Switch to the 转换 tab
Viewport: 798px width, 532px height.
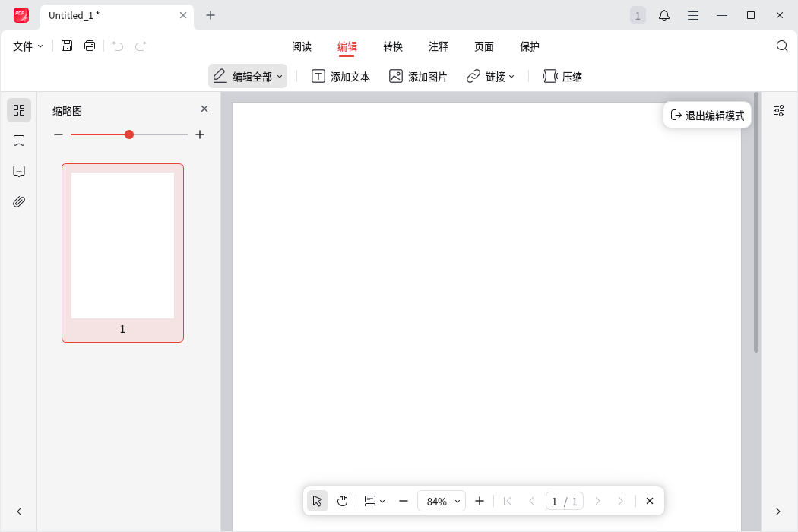(393, 46)
